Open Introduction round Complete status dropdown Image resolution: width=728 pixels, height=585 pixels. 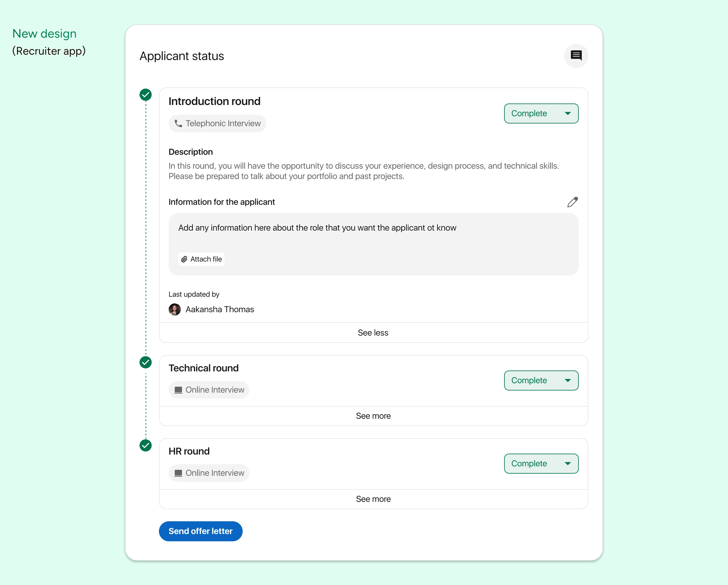tap(541, 113)
